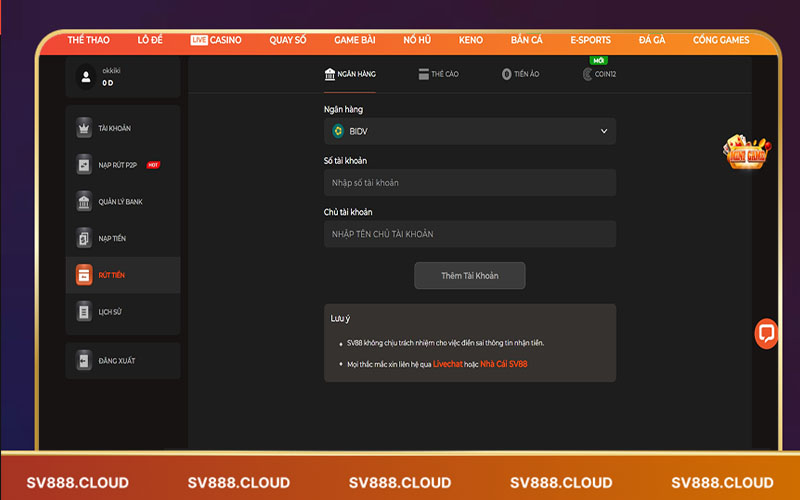Viewport: 800px width, 500px height.
Task: Click the red HOT badge
Action: [x=153, y=165]
